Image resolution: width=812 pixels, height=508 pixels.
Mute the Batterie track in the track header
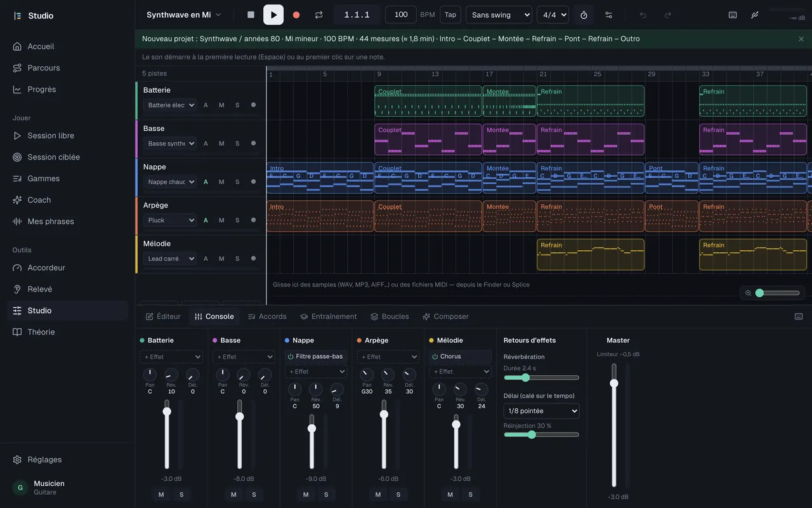(x=221, y=105)
